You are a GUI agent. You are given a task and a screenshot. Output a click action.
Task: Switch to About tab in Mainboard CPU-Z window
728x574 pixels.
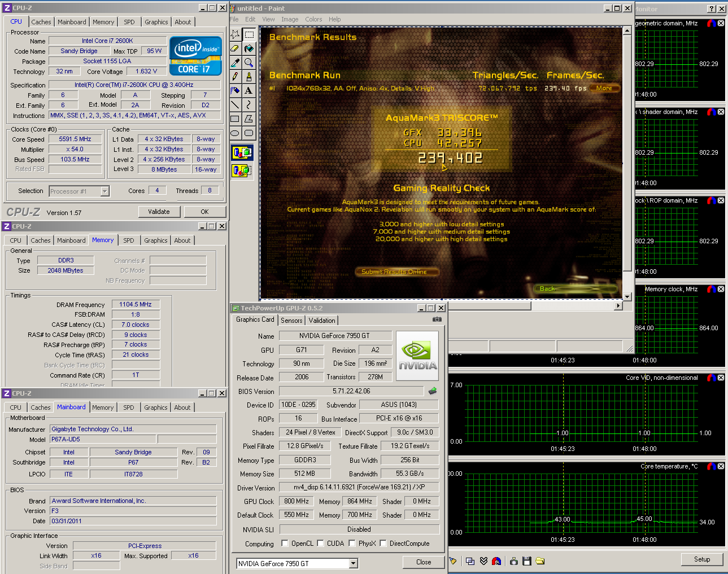[x=182, y=408]
